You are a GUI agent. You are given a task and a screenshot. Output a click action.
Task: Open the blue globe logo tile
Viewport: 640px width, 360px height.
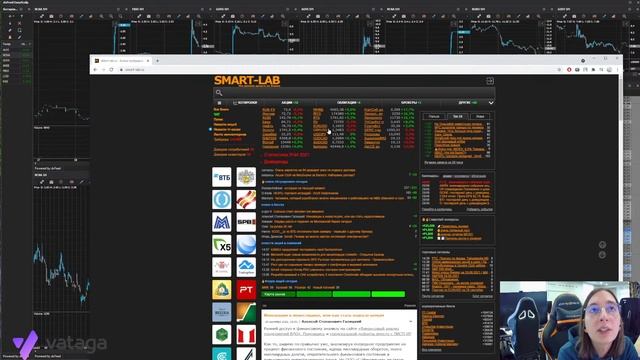click(x=246, y=244)
